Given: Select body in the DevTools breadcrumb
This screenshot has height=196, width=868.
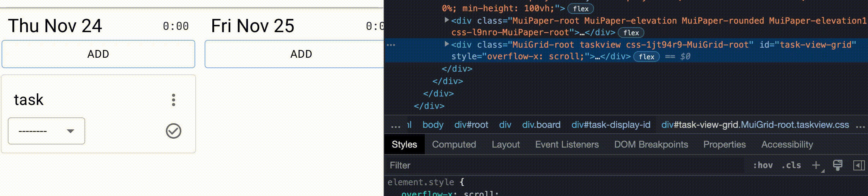Looking at the screenshot, I should tap(433, 125).
